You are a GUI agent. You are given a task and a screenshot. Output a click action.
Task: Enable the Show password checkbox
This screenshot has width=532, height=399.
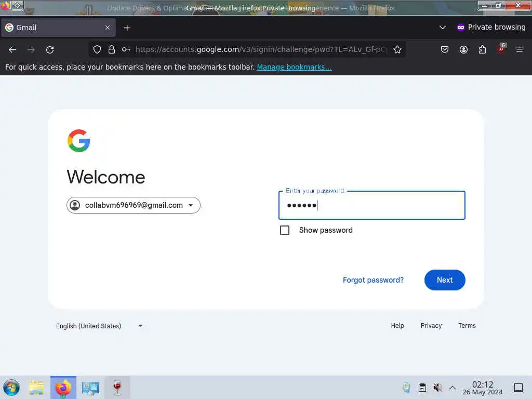tap(285, 230)
